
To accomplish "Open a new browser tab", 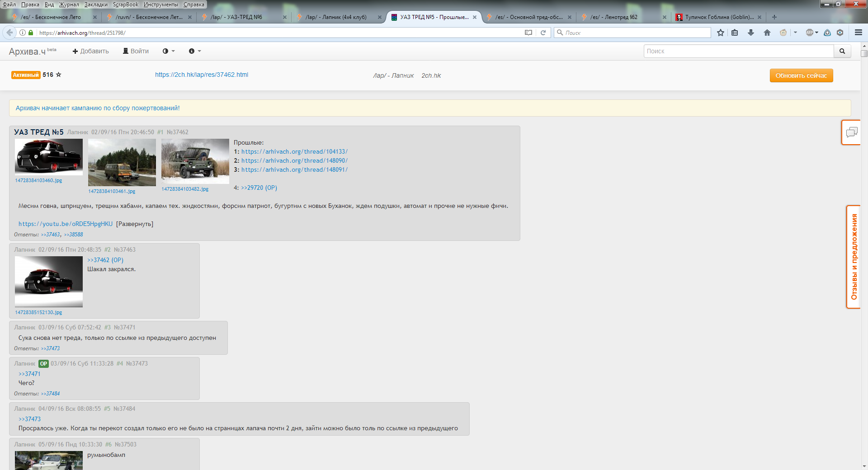I will (774, 17).
